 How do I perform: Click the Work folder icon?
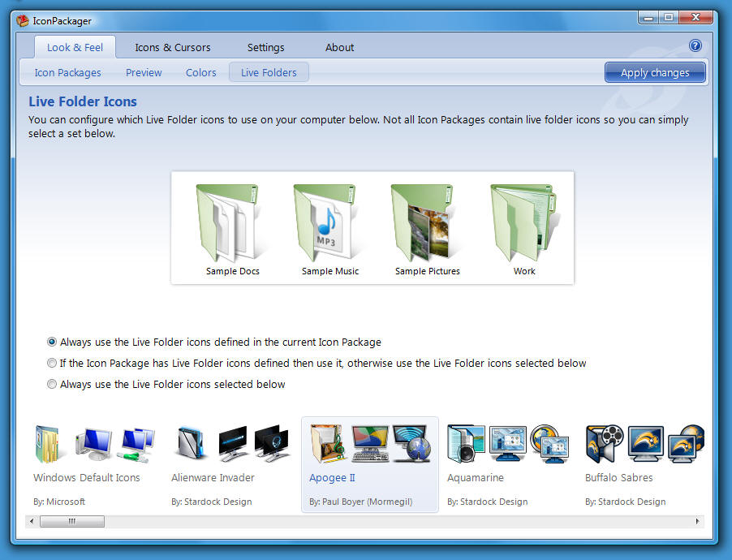pos(523,223)
